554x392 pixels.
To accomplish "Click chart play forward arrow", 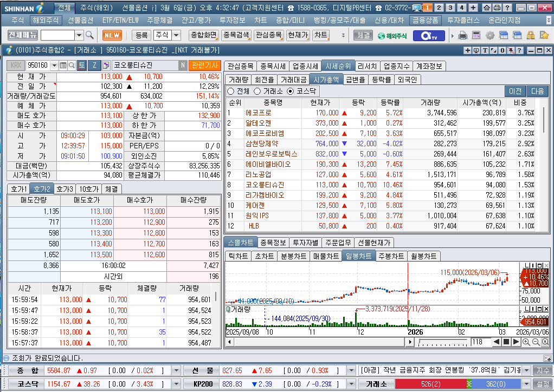I will 516,342.
